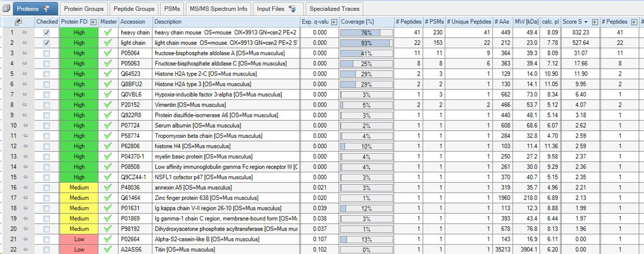The image size is (644, 254).
Task: Select accession Q9CZ44-1 cell
Action: click(136, 177)
